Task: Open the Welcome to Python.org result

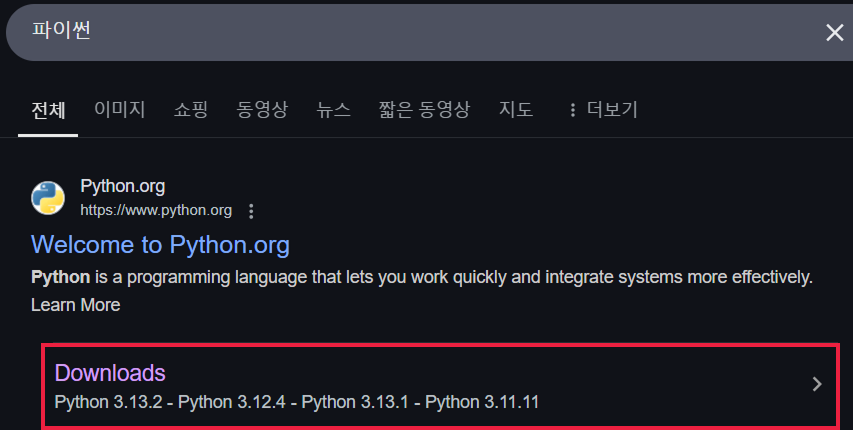Action: click(160, 245)
